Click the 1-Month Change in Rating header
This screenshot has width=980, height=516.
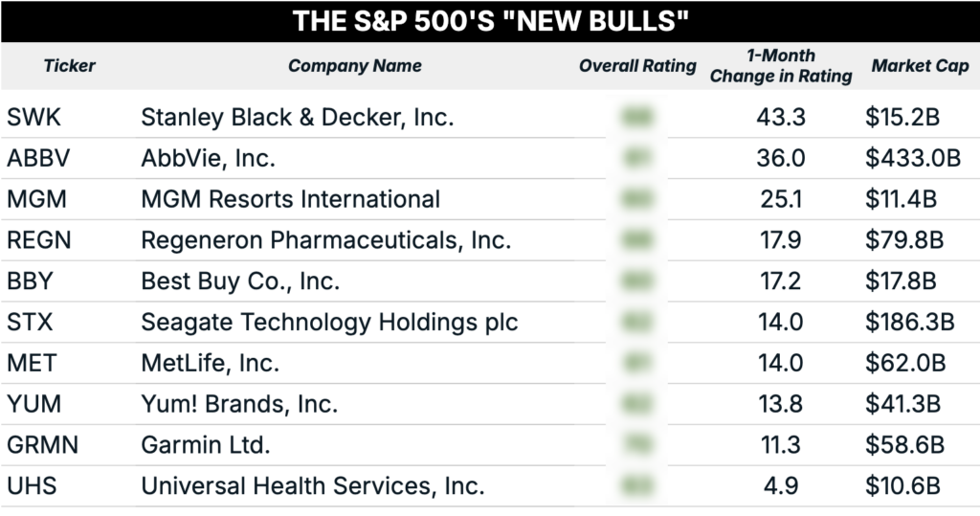781,66
